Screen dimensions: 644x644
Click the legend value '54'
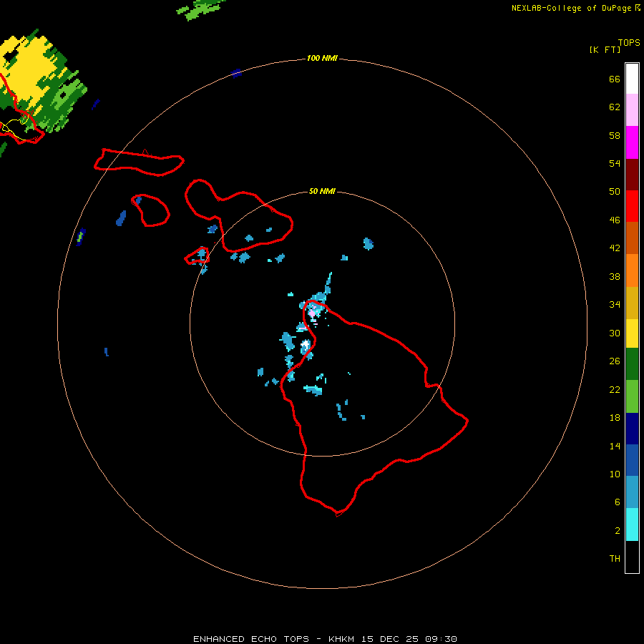(x=615, y=163)
